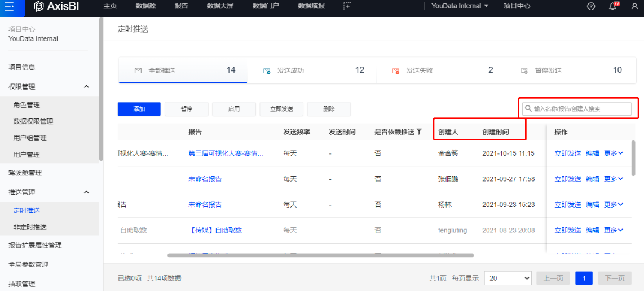Click the search input for name/report/creator
644x291 pixels.
click(580, 109)
